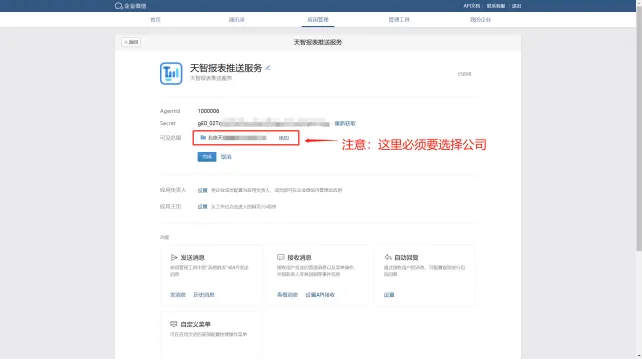
Task: Click the 自动回复 card title
Action: pos(406,258)
